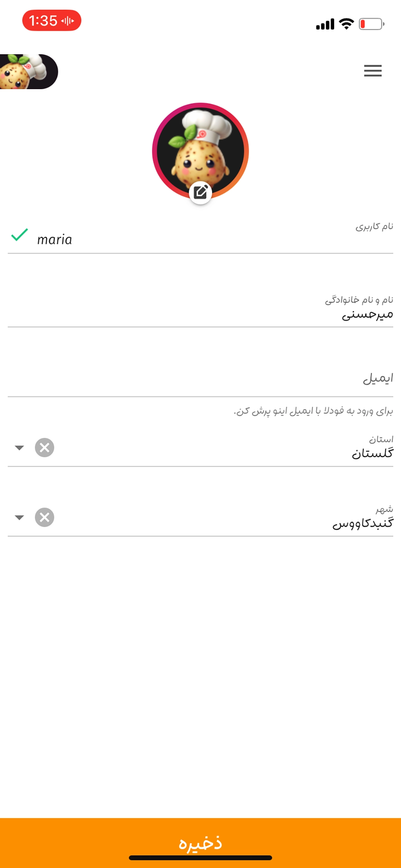
Task: Tap the battery icon in status bar
Action: coord(371,24)
